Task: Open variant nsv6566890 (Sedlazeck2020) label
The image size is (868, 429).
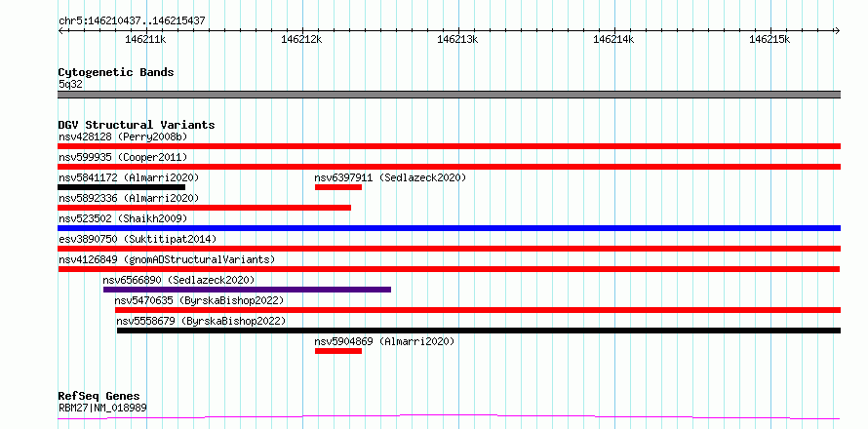Action: tap(178, 280)
